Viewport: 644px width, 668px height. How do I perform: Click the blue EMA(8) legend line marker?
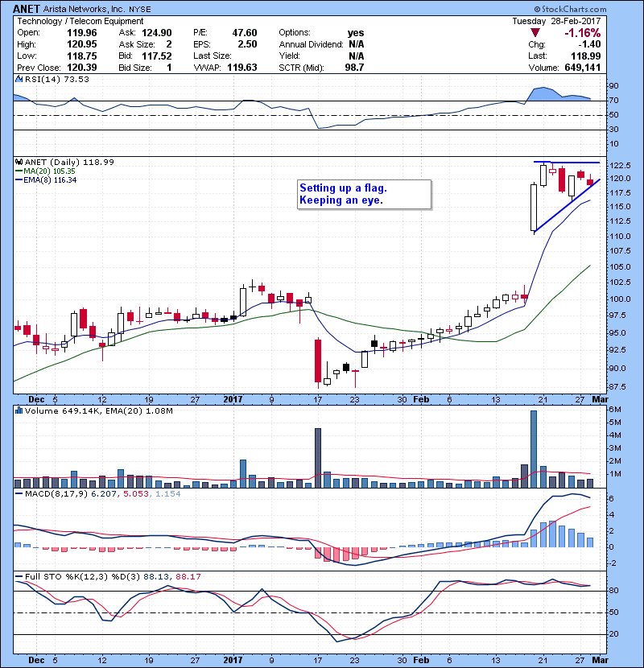[19, 180]
